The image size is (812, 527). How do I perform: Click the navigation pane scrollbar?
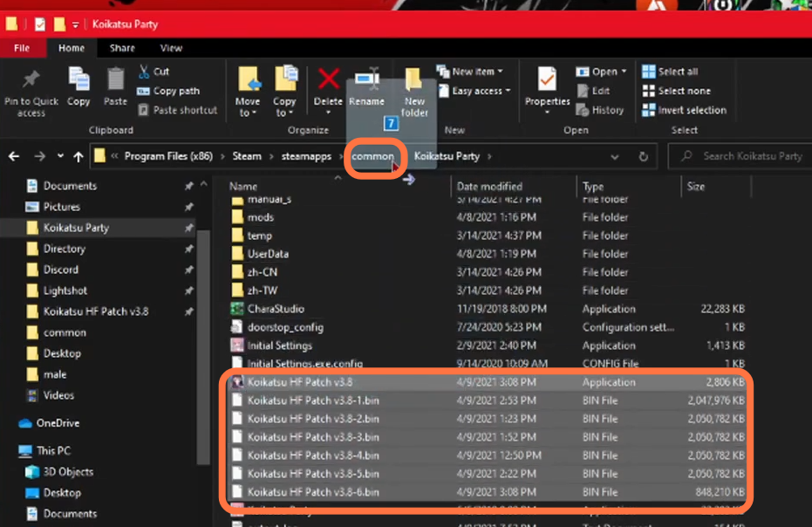click(203, 346)
